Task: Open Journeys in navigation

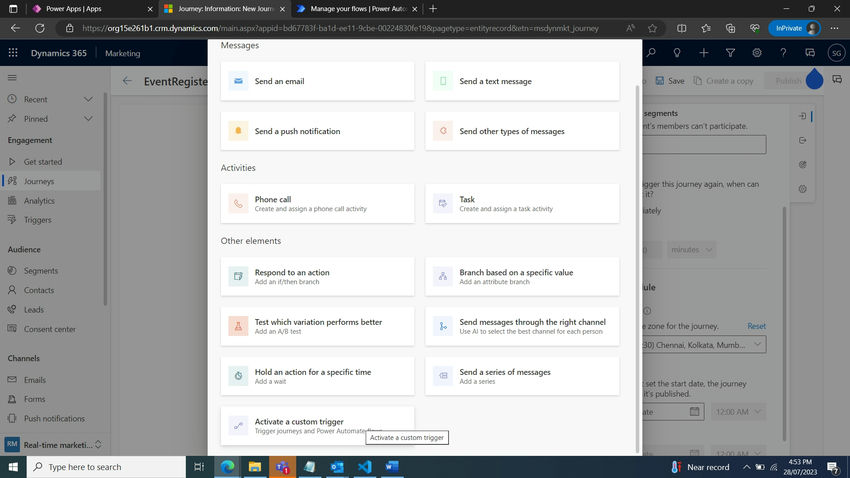Action: click(x=50, y=181)
